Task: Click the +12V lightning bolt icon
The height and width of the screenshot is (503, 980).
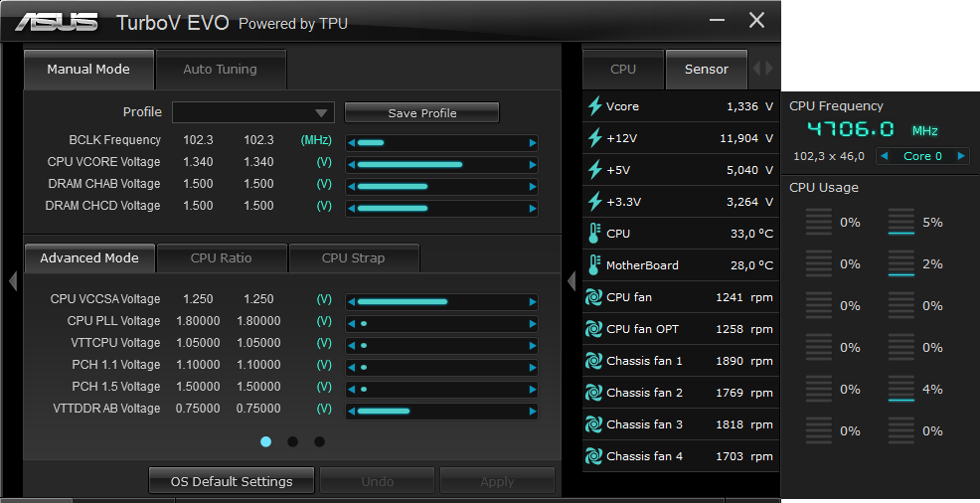Action: 595,138
